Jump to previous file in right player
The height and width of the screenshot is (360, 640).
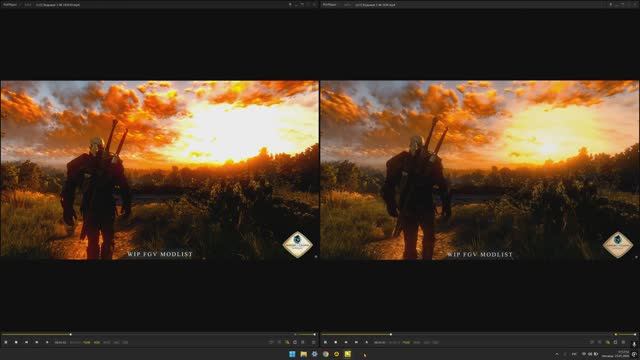(x=346, y=342)
